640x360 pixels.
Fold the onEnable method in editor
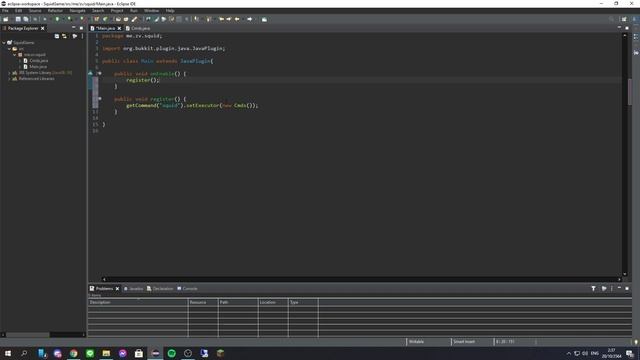click(x=99, y=73)
